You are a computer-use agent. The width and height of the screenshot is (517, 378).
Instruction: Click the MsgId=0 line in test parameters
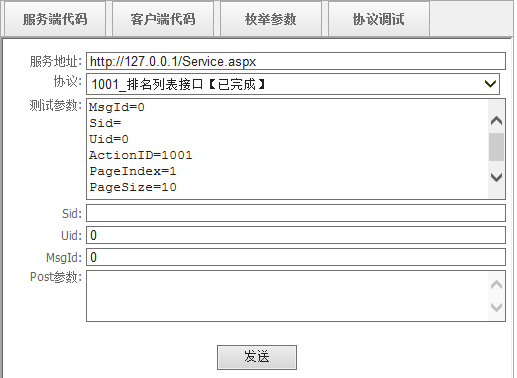coord(117,107)
